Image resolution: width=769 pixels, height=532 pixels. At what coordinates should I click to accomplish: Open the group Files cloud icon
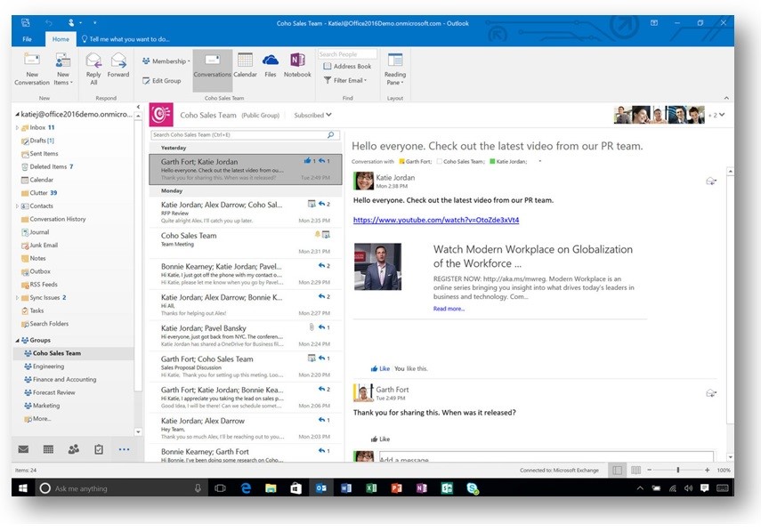[271, 65]
